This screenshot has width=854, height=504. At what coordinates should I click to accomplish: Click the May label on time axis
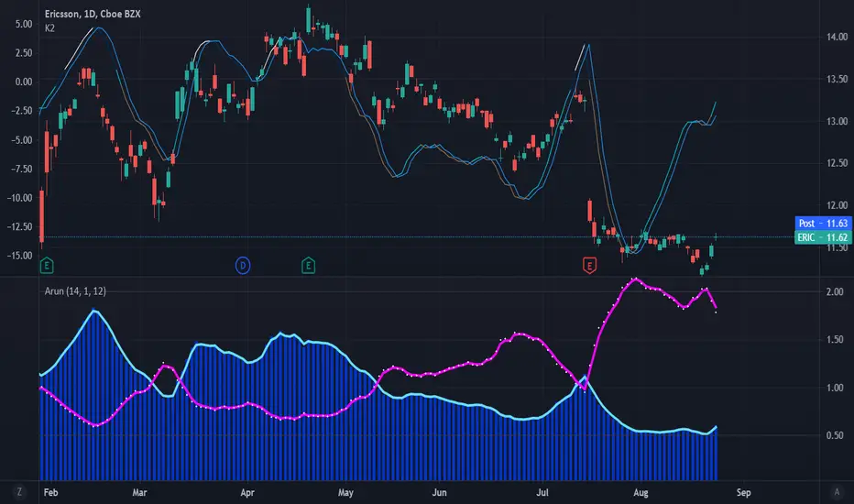(345, 493)
